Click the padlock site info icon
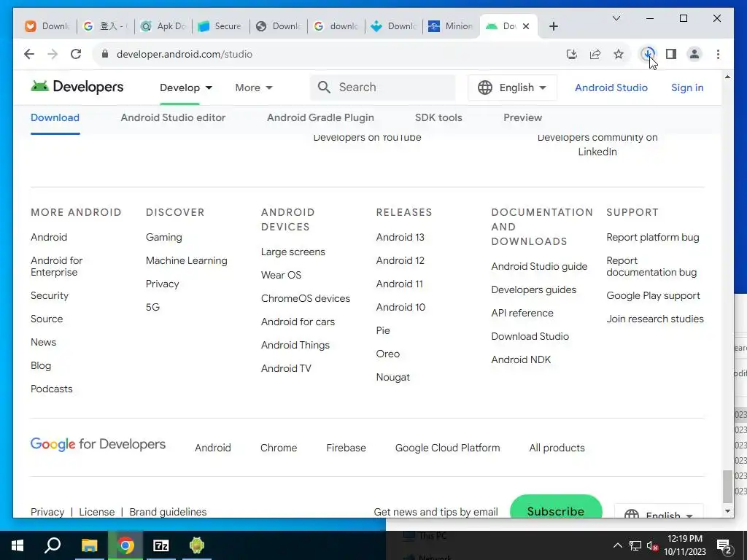 click(x=105, y=54)
